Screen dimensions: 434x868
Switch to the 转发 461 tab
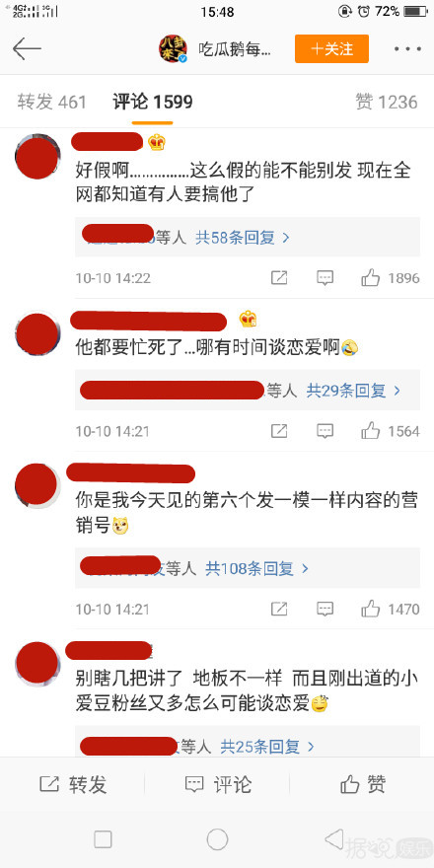51,102
